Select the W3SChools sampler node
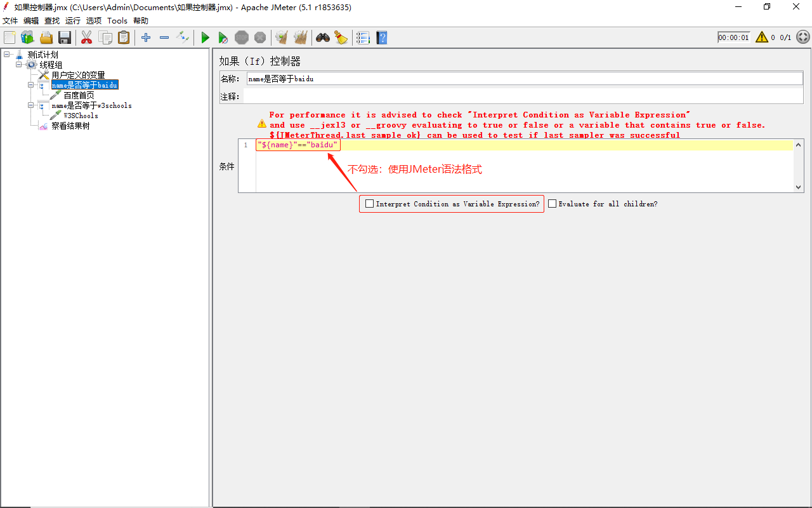 (x=81, y=116)
